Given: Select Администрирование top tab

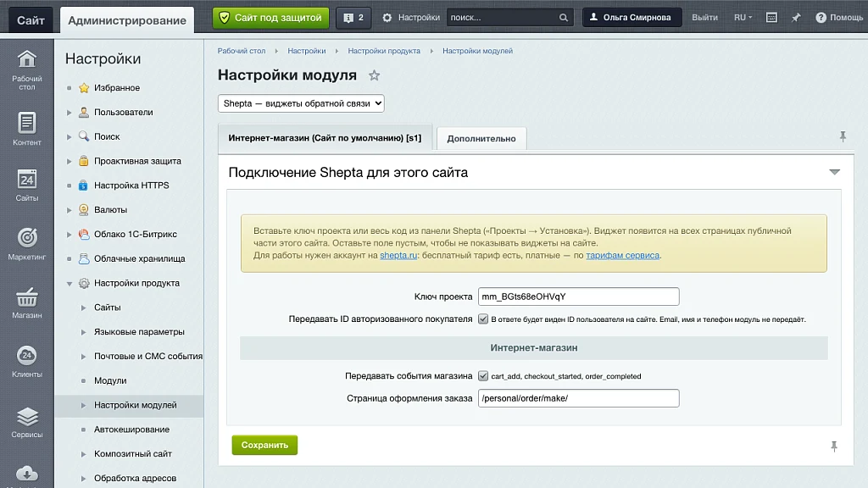Looking at the screenshot, I should (127, 20).
